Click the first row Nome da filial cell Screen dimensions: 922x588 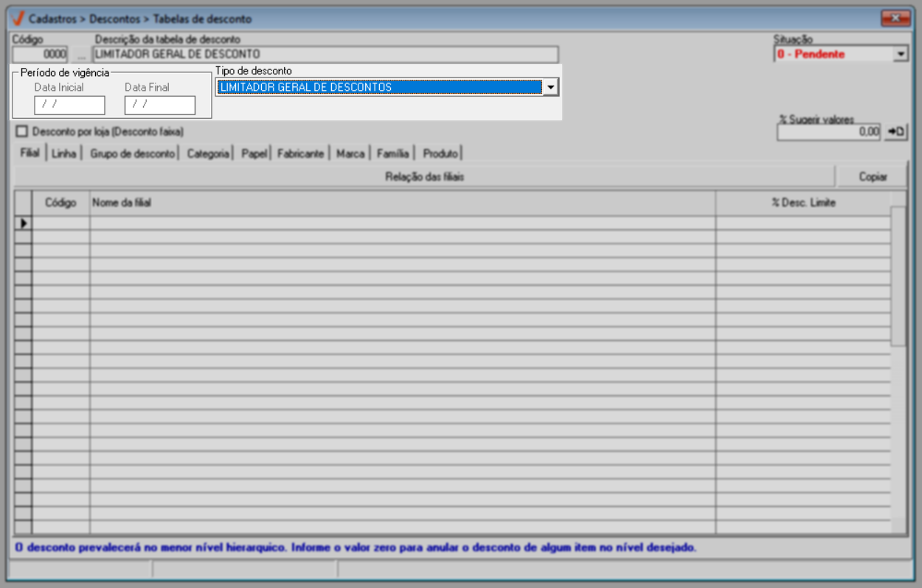403,223
